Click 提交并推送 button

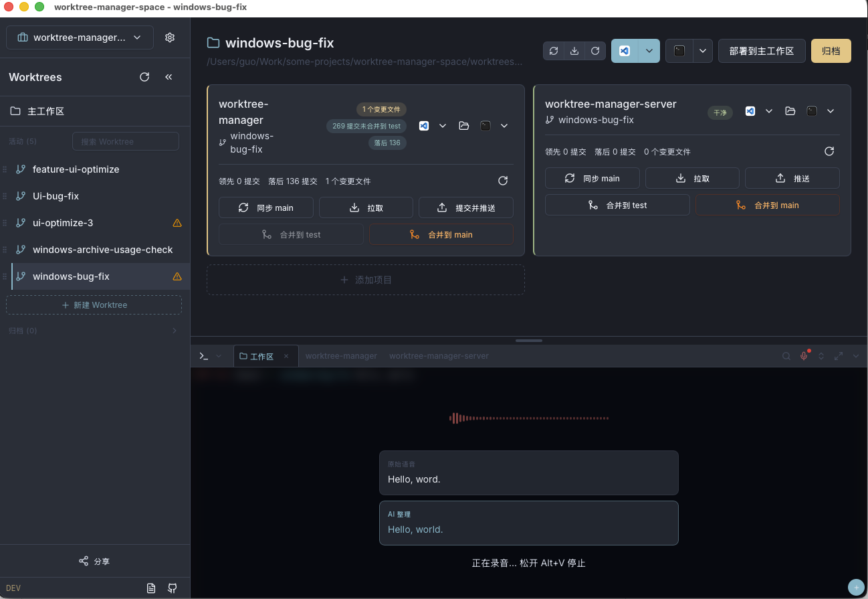(x=466, y=207)
